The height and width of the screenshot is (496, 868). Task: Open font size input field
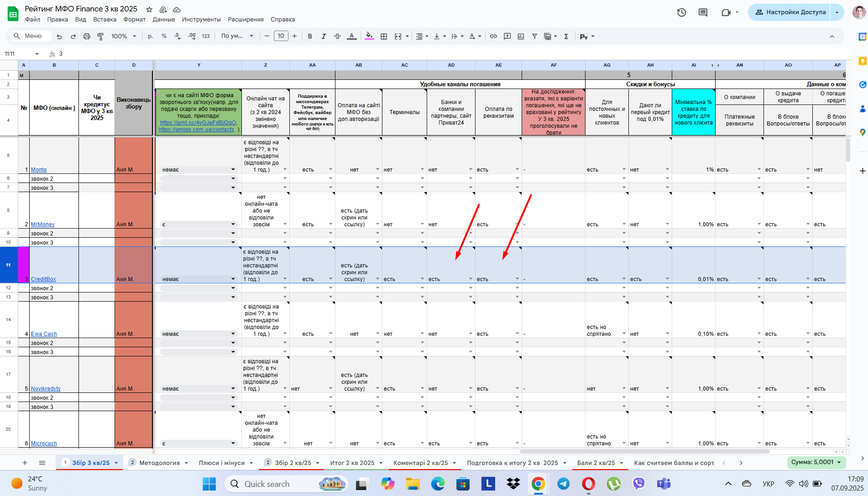coord(281,36)
